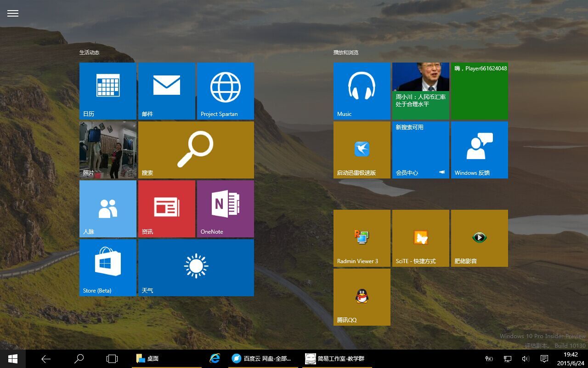Launch the SciTE - 快捷方式 tile
Screen dimensions: 588x368
point(421,238)
